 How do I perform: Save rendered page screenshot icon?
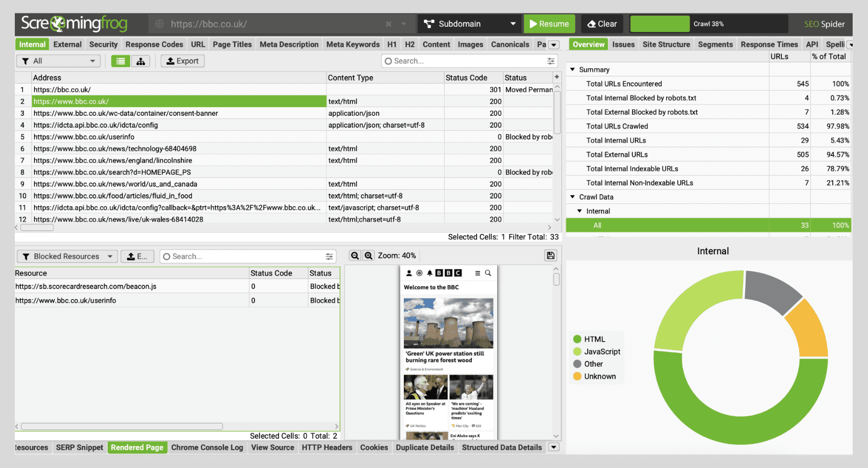coord(551,256)
